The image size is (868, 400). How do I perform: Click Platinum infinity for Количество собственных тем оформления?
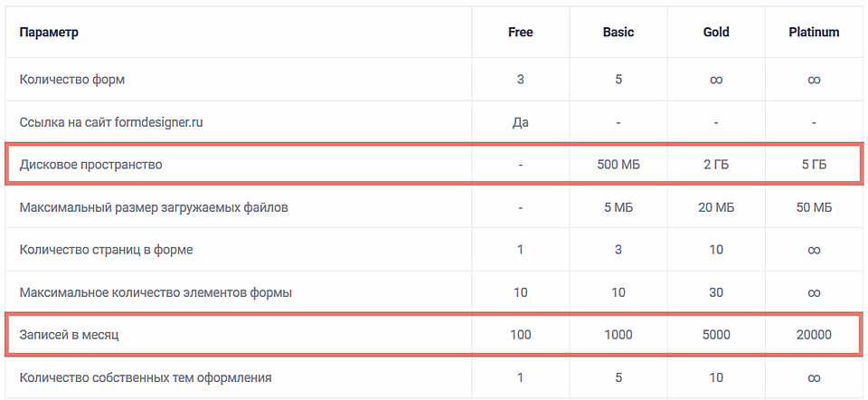tap(814, 378)
